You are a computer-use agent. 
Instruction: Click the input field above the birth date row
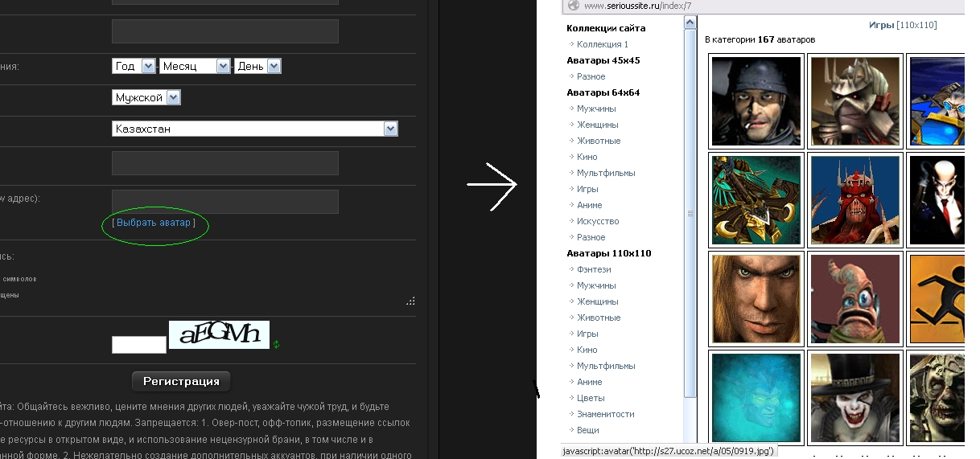coord(225,31)
